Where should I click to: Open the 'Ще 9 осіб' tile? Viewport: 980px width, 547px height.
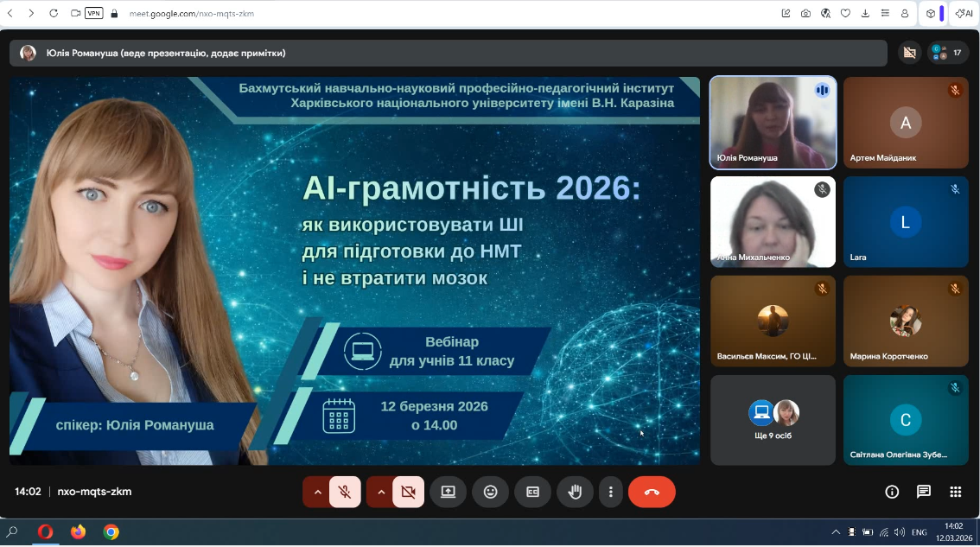point(773,420)
